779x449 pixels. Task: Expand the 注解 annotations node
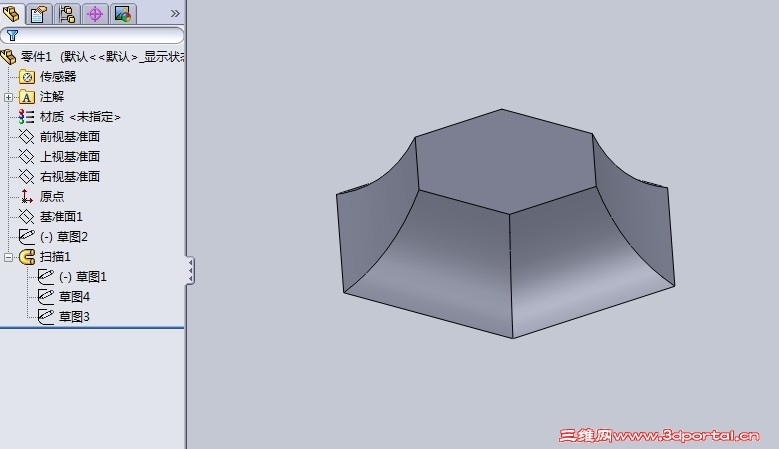coord(8,97)
